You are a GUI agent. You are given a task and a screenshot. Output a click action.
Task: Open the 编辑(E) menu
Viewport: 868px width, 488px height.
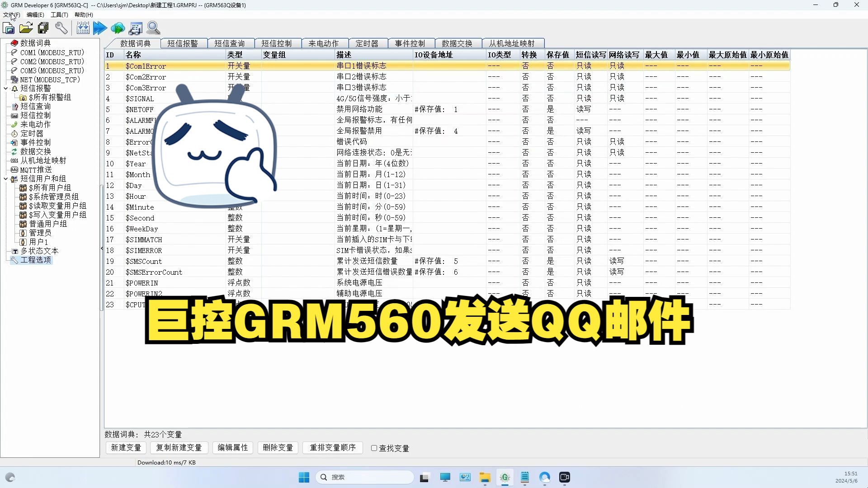click(x=35, y=14)
